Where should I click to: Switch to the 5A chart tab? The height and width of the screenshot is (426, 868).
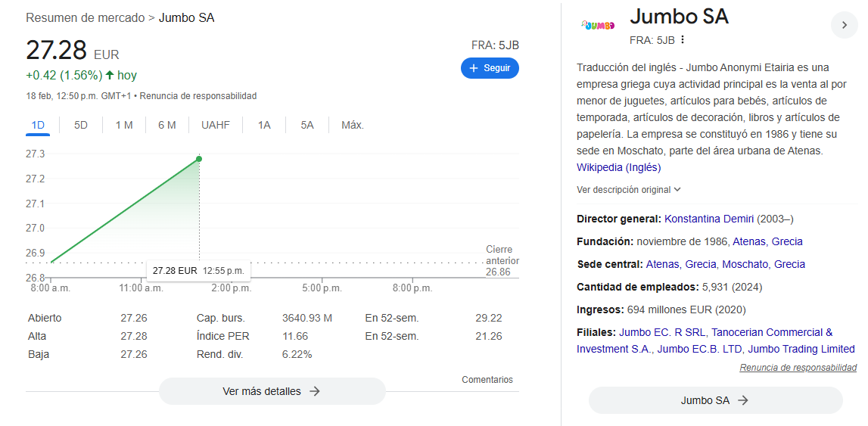(x=307, y=125)
